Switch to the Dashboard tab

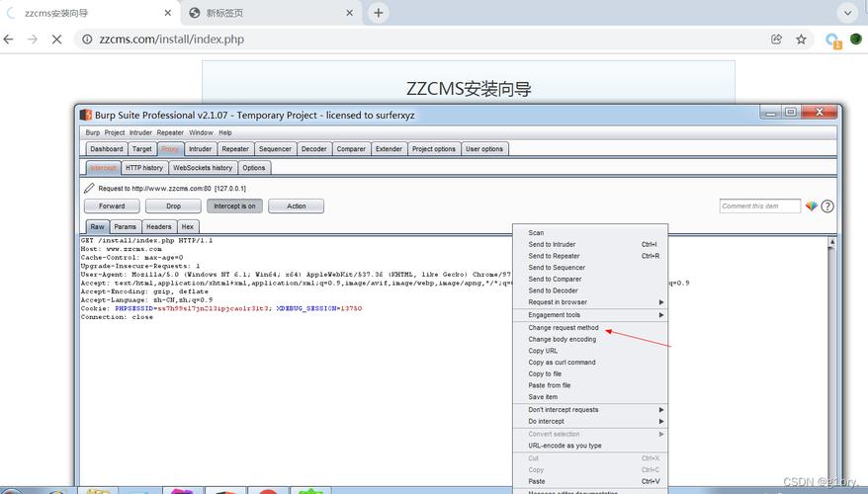point(107,149)
